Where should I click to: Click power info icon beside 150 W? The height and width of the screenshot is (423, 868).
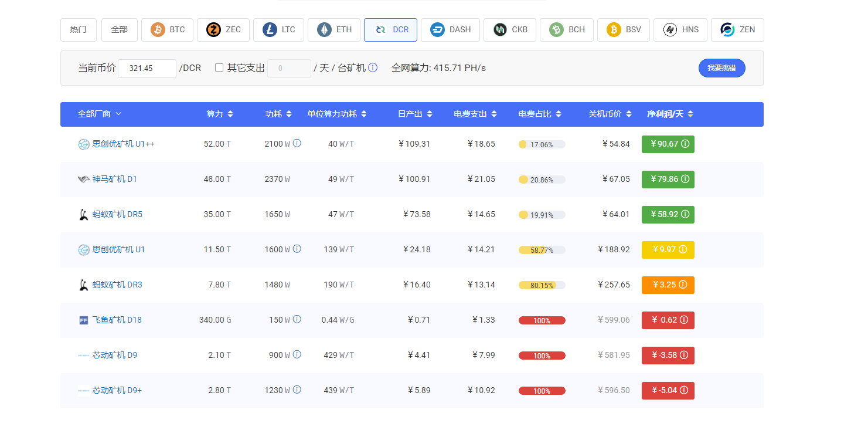point(297,319)
